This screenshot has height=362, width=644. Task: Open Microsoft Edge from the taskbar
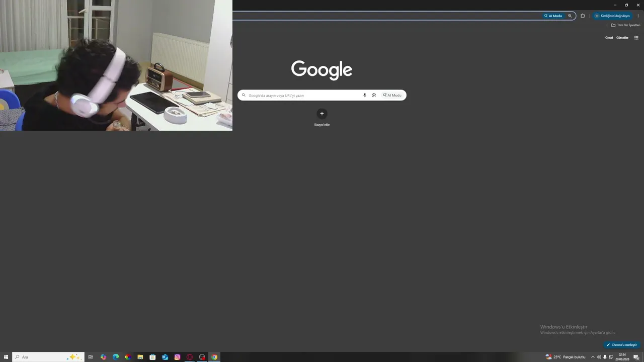coord(116,357)
